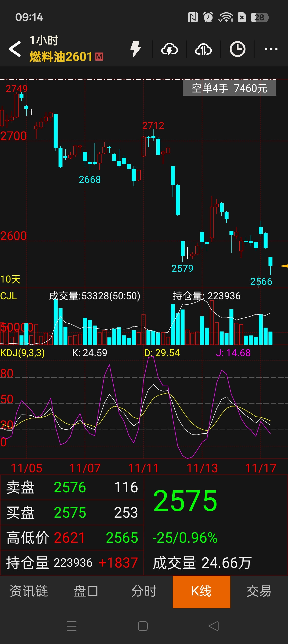288x644 pixels.
Task: Tap the NFC status bar icon
Action: [x=193, y=17]
